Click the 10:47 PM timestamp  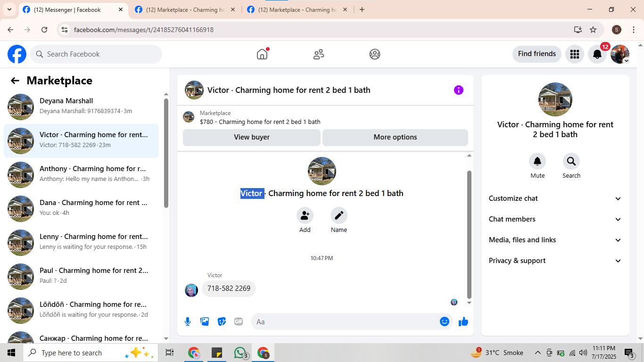322,258
